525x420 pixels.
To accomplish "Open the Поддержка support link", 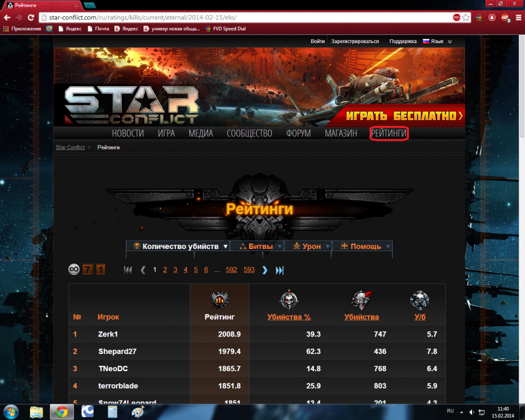I will click(x=403, y=41).
